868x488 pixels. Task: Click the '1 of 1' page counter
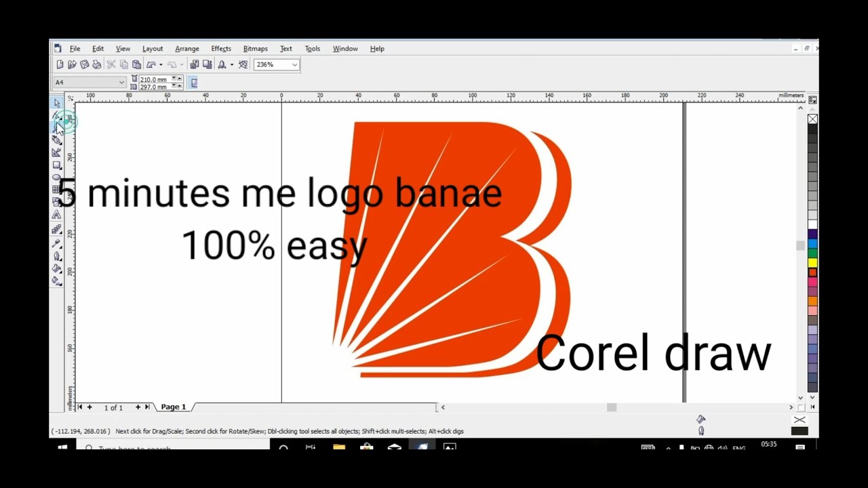(113, 407)
